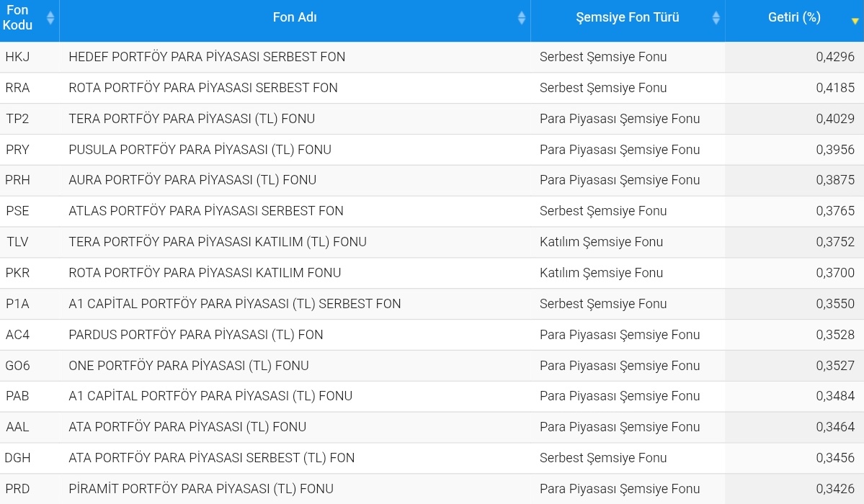Select fund code DGH
The image size is (864, 504).
point(17,458)
